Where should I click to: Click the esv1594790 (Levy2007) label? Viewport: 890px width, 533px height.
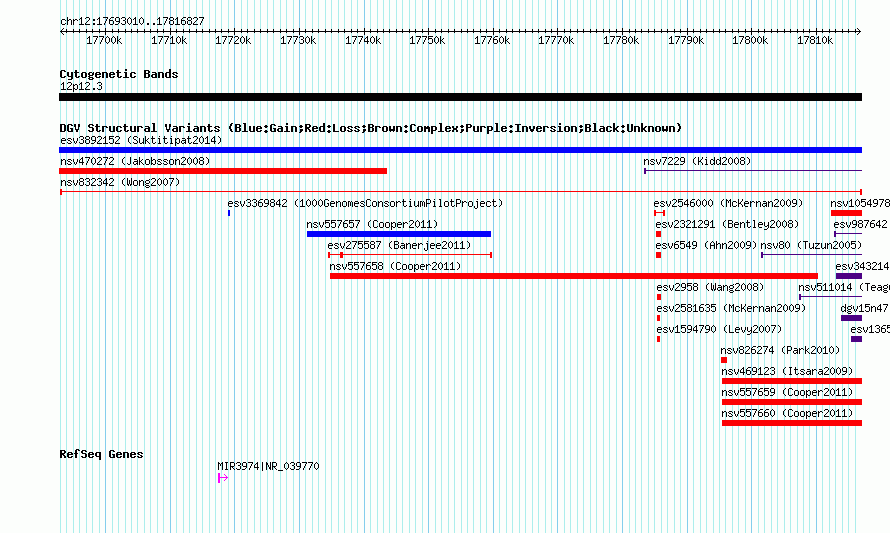click(x=719, y=329)
